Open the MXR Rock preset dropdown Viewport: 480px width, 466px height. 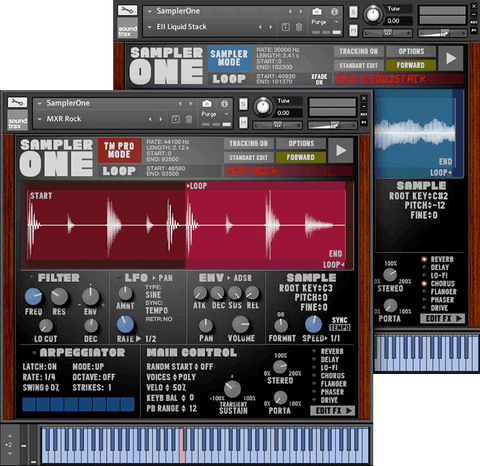(39, 119)
